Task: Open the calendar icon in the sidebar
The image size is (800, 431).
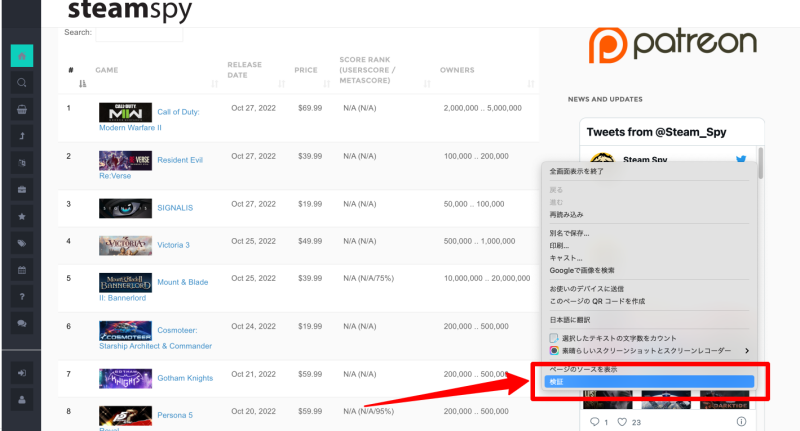Action: click(x=21, y=270)
